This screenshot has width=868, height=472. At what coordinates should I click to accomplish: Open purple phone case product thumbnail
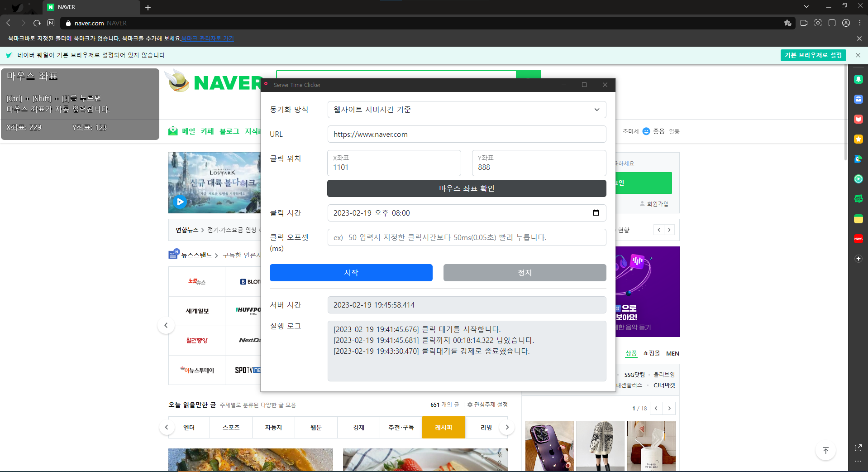click(x=549, y=446)
